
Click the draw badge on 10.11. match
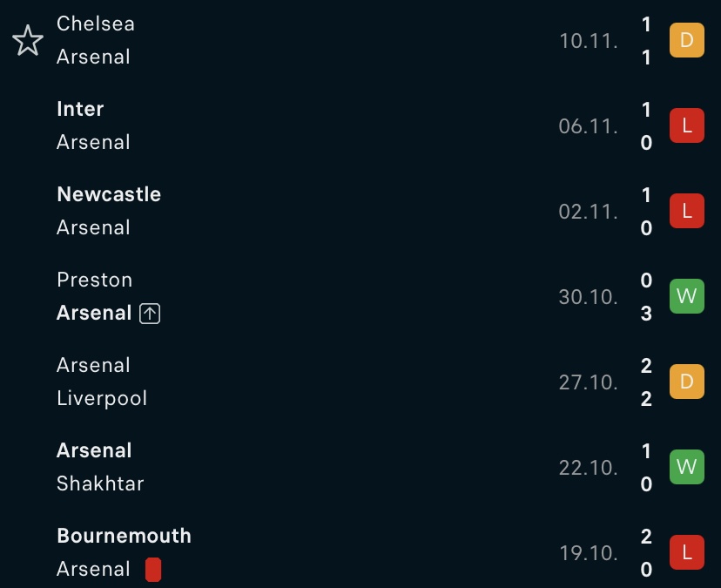pyautogui.click(x=686, y=40)
